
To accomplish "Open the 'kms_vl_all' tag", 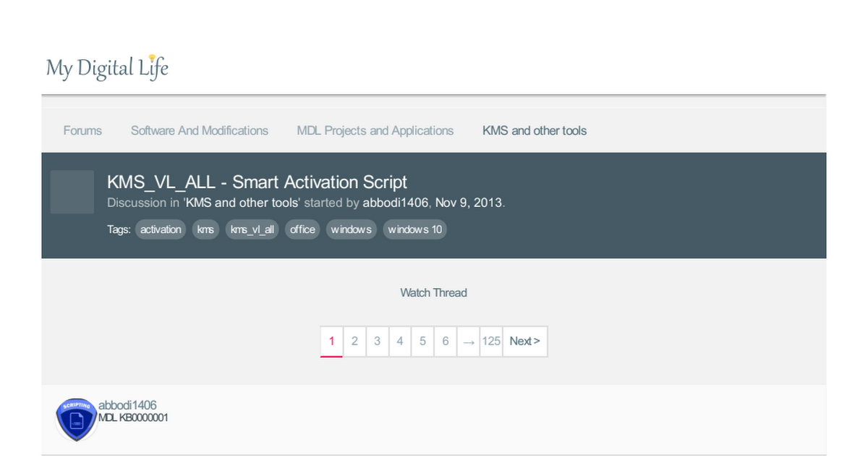I will click(x=252, y=229).
